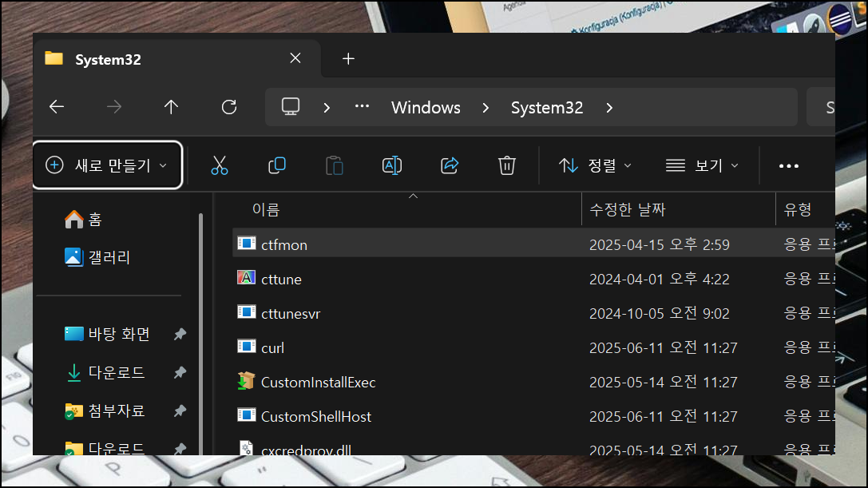Select the CustomInstallExec file
The height and width of the screenshot is (488, 868).
(x=319, y=383)
